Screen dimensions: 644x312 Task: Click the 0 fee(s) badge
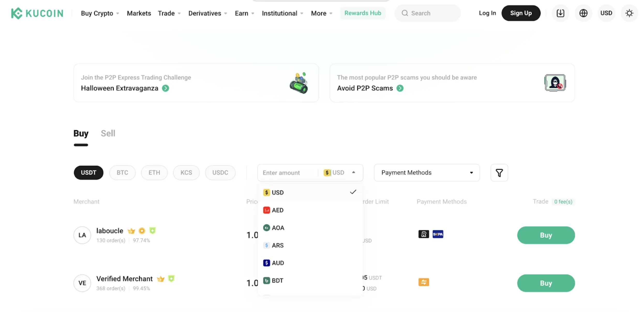coord(563,202)
